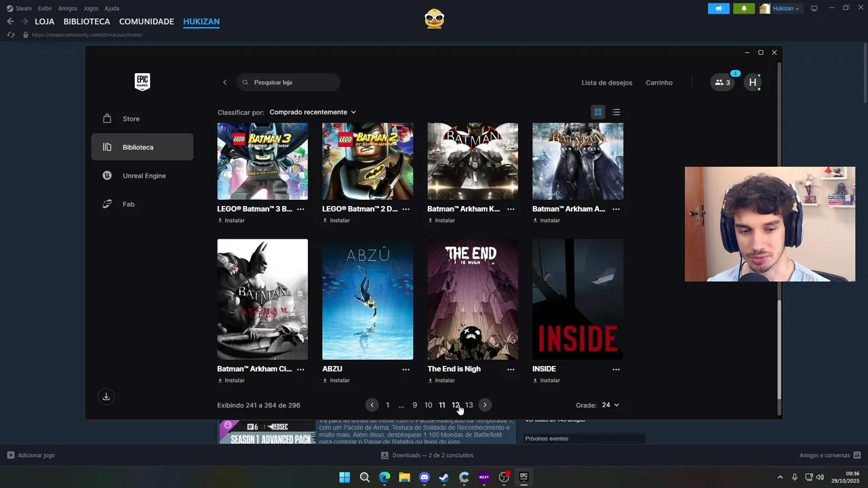Viewport: 868px width, 488px height.
Task: Switch to BIBLIOTECA tab in Steam
Action: click(87, 22)
